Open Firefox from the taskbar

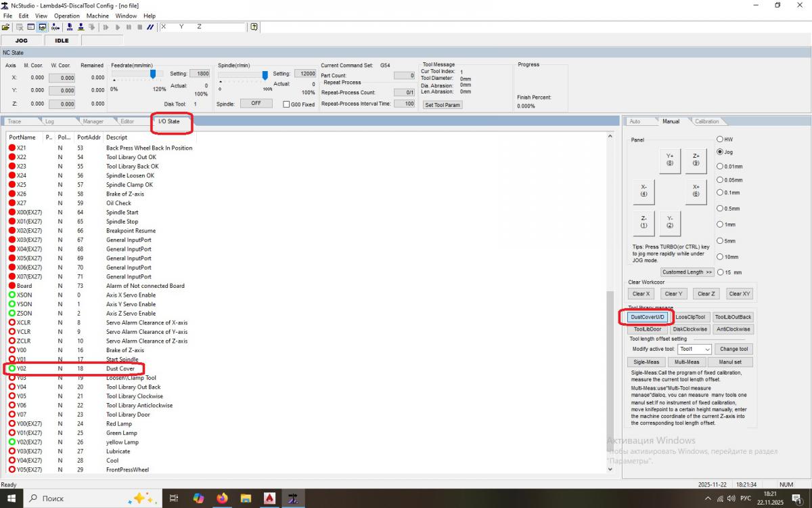click(x=223, y=499)
